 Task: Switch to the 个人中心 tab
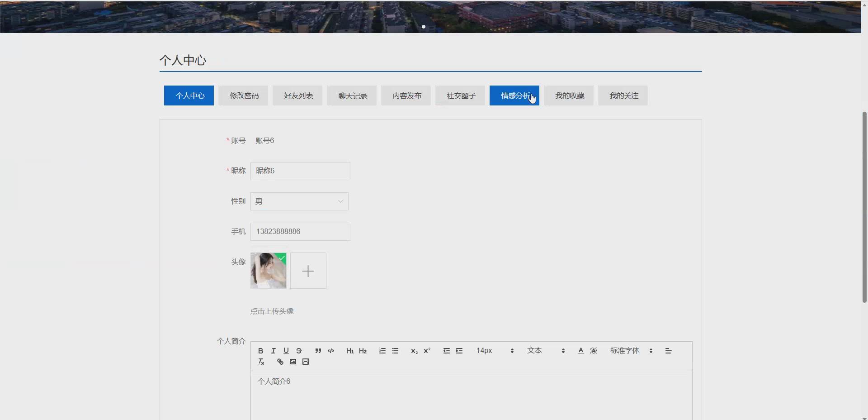189,95
